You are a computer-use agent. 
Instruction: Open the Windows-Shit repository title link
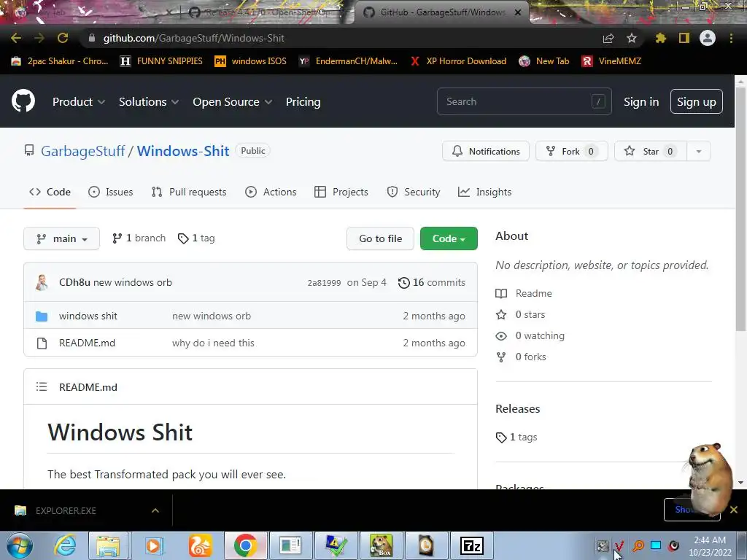[x=183, y=151]
